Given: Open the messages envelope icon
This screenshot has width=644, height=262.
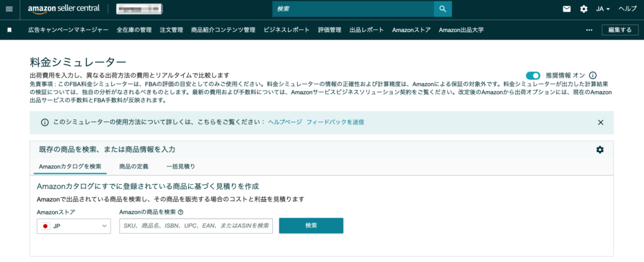Looking at the screenshot, I should tap(567, 9).
